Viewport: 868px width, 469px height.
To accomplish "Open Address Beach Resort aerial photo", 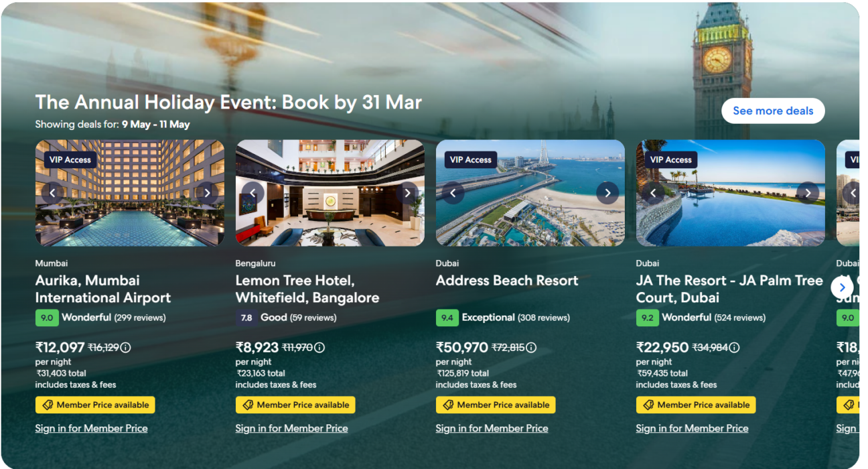I will pyautogui.click(x=530, y=214).
